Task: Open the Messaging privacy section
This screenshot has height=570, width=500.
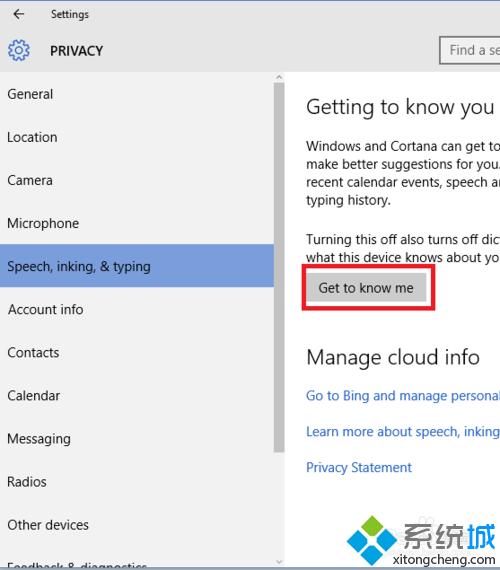Action: click(137, 438)
